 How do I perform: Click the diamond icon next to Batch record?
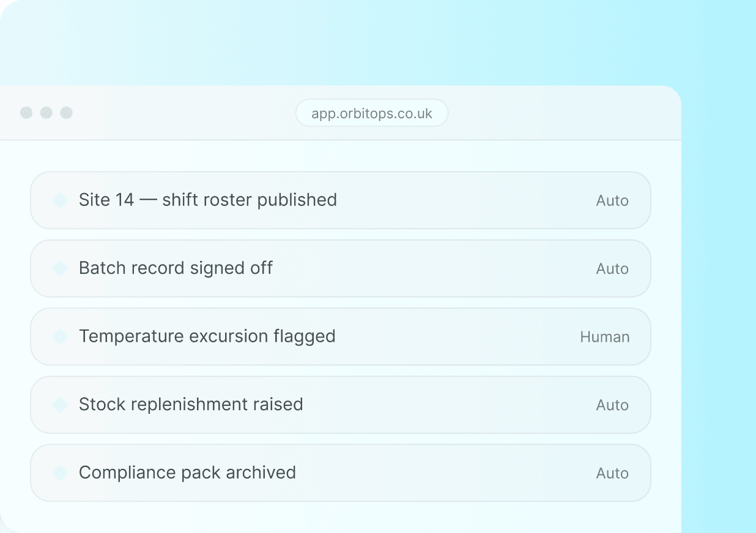60,268
